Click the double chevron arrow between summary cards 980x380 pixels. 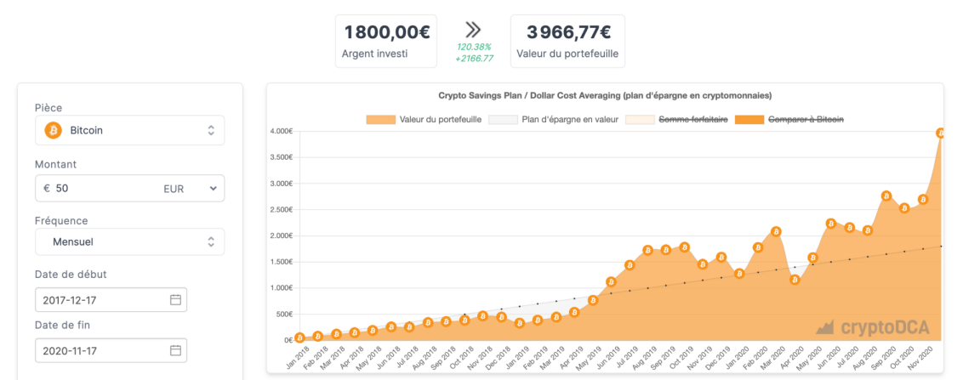tap(474, 31)
